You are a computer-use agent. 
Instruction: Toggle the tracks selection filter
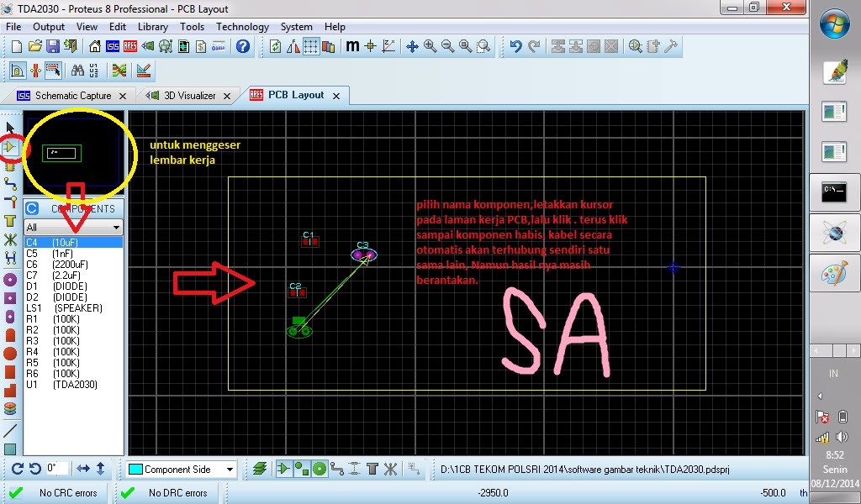click(x=337, y=469)
